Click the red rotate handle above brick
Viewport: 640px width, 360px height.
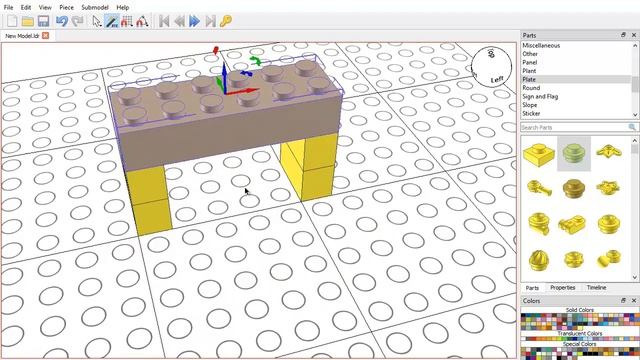(216, 51)
